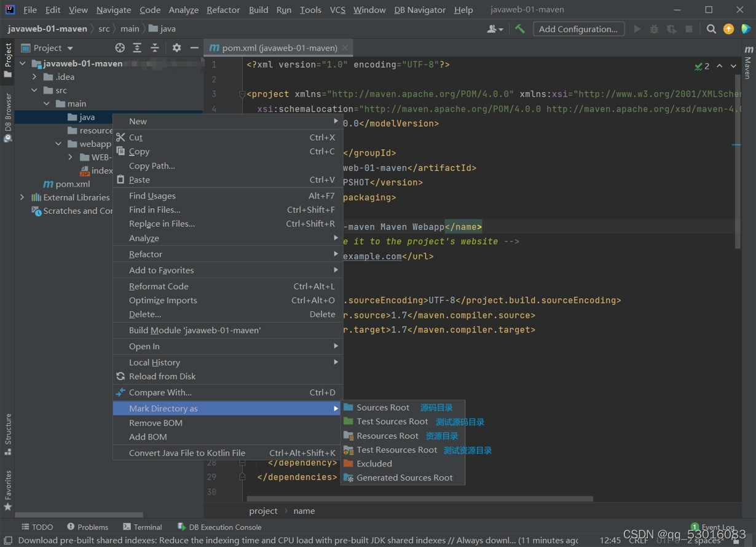This screenshot has width=756, height=547.
Task: Collapse the main folder node
Action: pos(47,104)
